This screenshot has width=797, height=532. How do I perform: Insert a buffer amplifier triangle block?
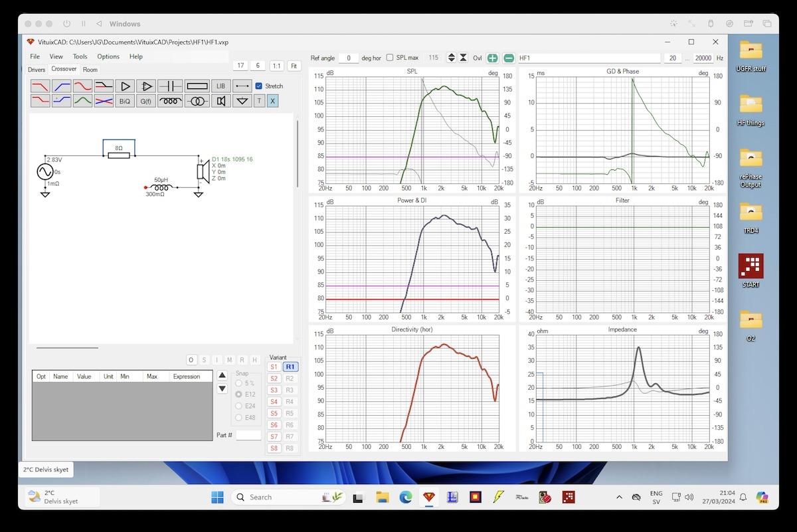124,86
